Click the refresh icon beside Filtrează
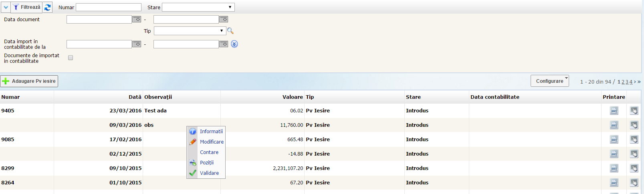Screen dimensions: 644x194 point(48,7)
